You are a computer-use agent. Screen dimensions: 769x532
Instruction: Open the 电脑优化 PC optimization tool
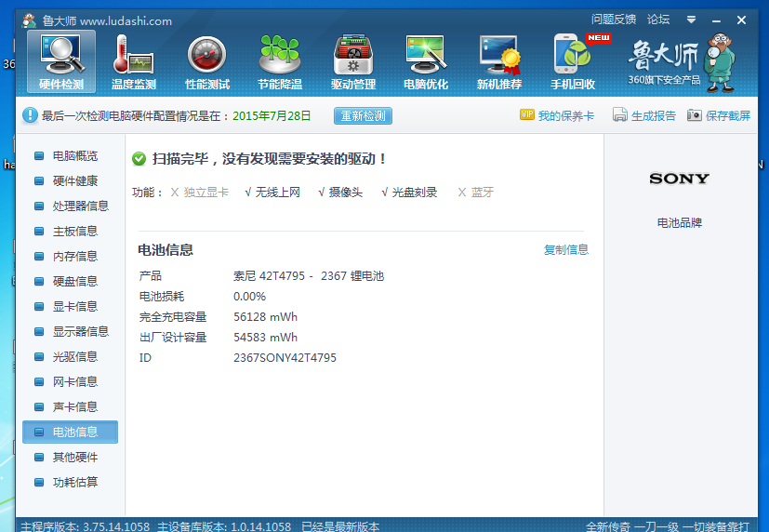tap(426, 61)
